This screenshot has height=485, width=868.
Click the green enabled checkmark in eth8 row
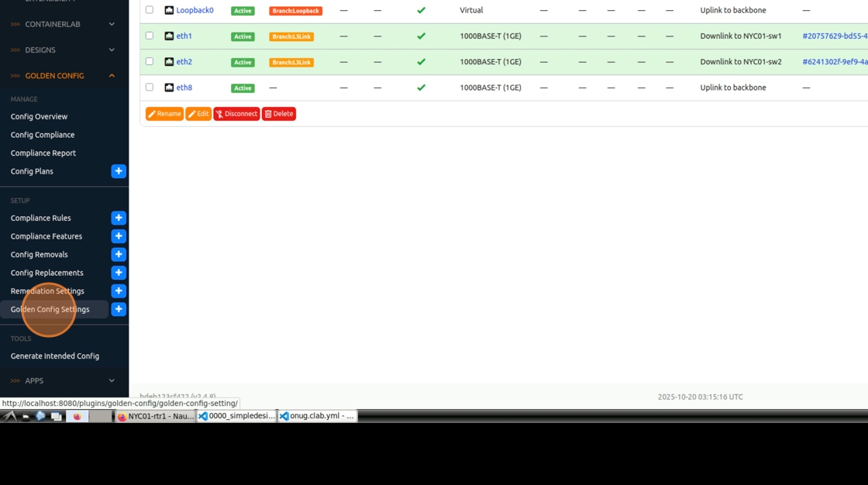pyautogui.click(x=422, y=88)
